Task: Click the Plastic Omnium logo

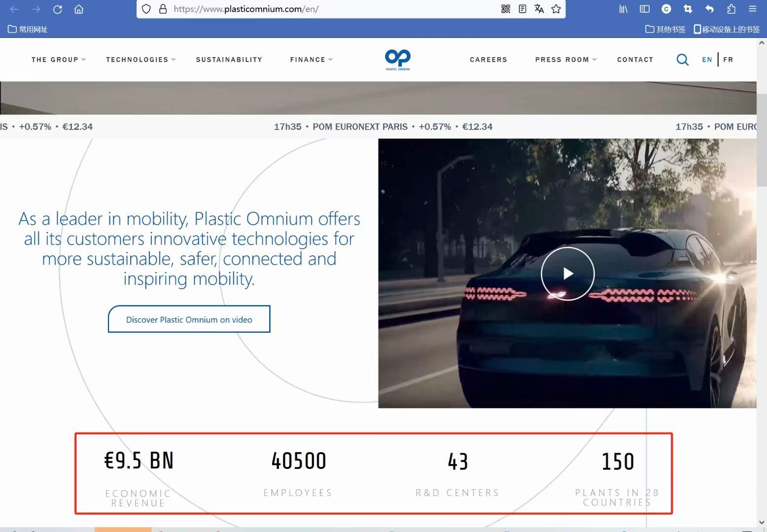Action: coord(398,60)
